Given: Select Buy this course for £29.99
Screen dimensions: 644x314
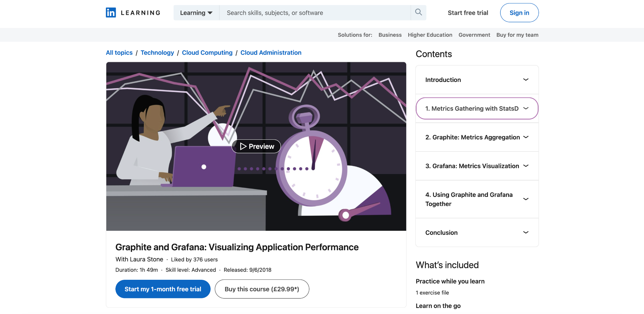Looking at the screenshot, I should pos(262,289).
